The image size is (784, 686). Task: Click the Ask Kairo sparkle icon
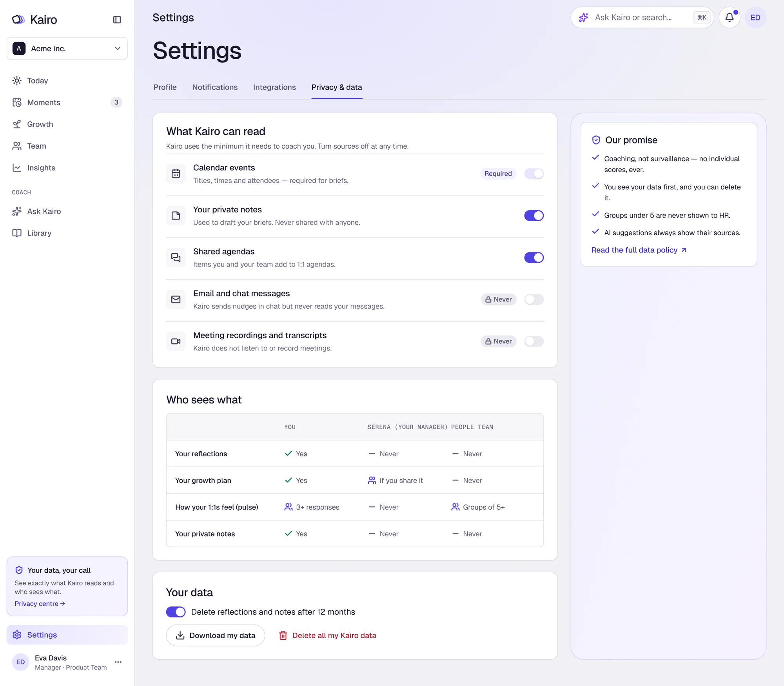pyautogui.click(x=17, y=211)
